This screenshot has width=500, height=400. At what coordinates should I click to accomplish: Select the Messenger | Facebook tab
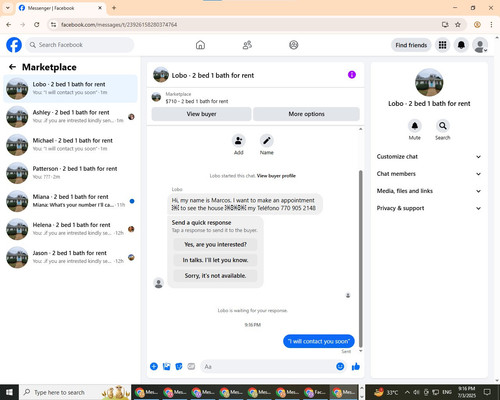[60, 8]
